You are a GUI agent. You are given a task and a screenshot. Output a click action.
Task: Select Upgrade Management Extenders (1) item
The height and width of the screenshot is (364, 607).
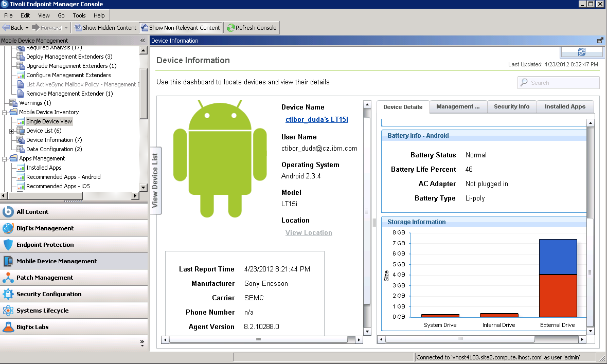71,66
